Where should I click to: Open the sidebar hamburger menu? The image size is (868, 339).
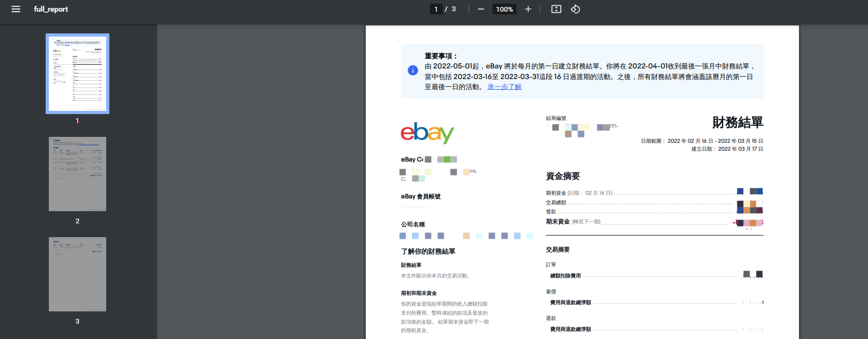tap(16, 9)
